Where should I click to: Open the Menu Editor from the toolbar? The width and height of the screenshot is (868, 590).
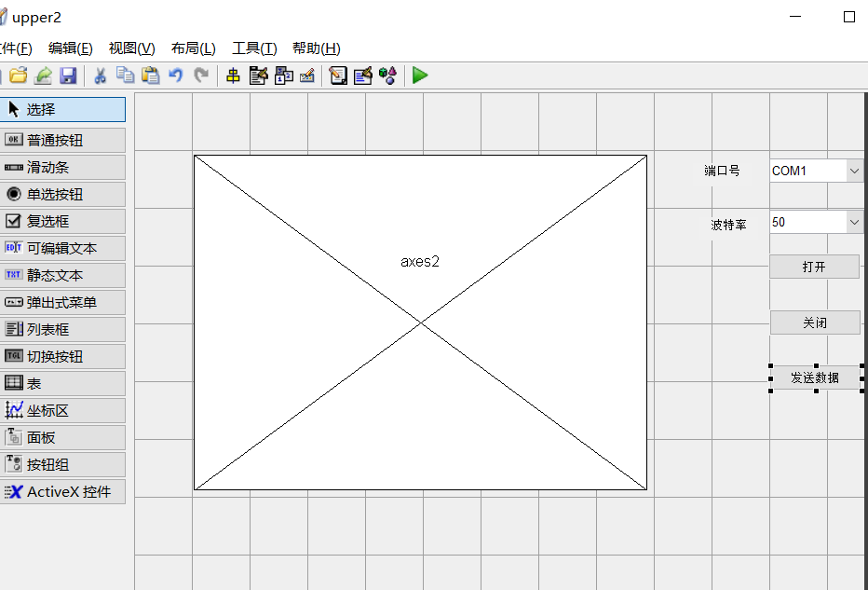point(258,75)
